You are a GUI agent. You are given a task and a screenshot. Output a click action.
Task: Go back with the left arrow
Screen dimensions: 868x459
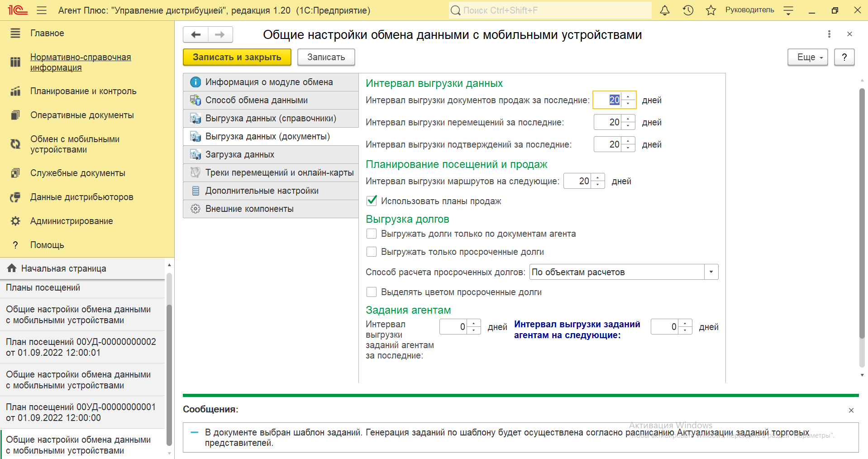click(x=196, y=34)
